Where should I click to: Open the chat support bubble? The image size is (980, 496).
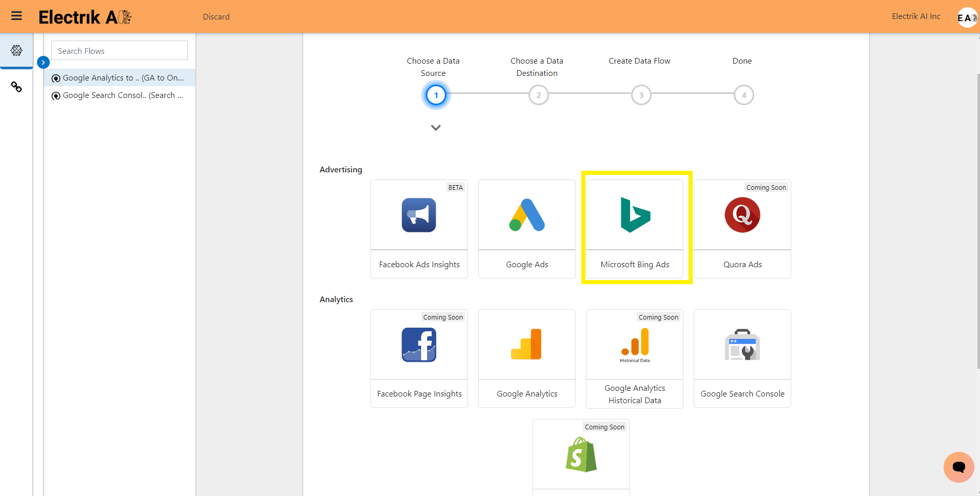click(958, 467)
